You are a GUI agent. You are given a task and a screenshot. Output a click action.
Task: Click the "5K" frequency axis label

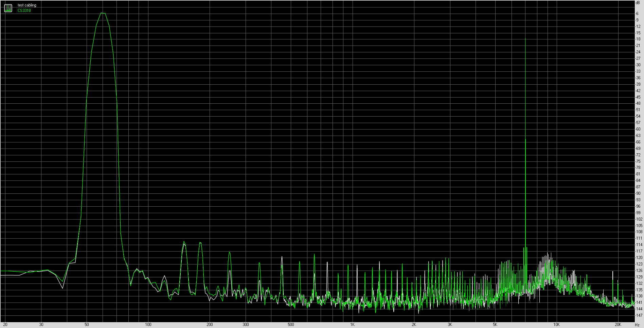tap(495, 325)
